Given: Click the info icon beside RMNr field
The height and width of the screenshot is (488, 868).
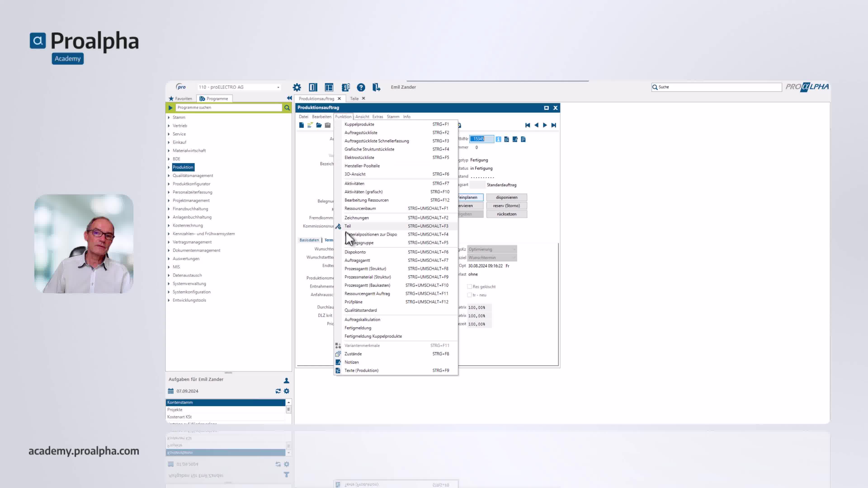Looking at the screenshot, I should (x=498, y=139).
